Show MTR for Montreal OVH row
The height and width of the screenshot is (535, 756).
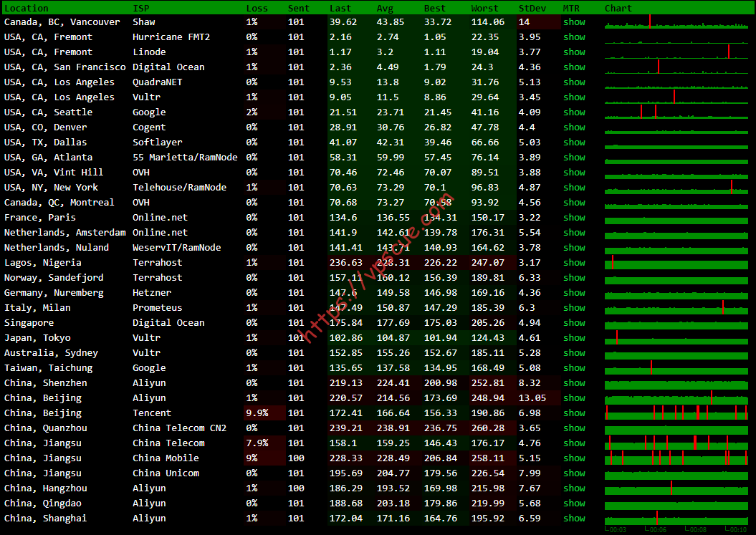coord(574,203)
